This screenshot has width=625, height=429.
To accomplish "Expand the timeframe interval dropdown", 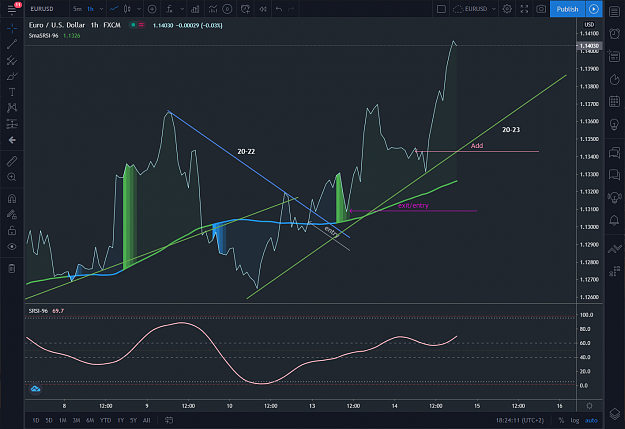I will pos(101,9).
